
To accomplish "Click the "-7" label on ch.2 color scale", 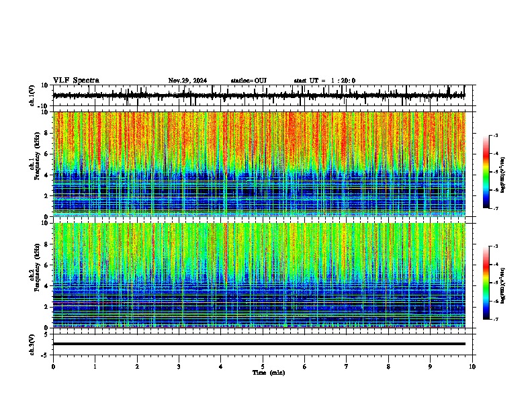I will point(496,319).
